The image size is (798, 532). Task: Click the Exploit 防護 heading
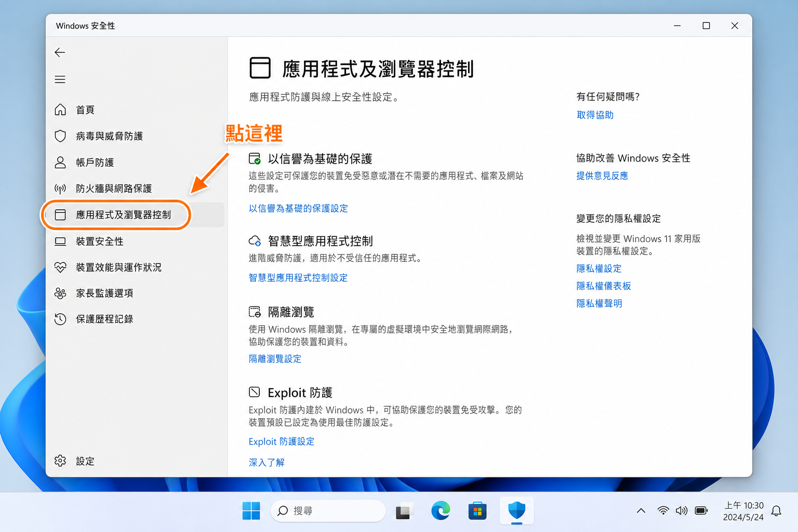click(300, 392)
